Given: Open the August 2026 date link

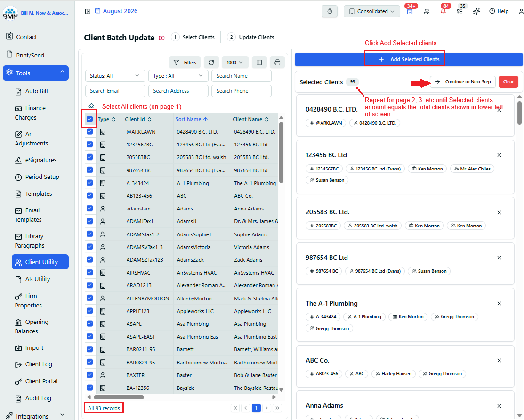Looking at the screenshot, I should pyautogui.click(x=116, y=11).
